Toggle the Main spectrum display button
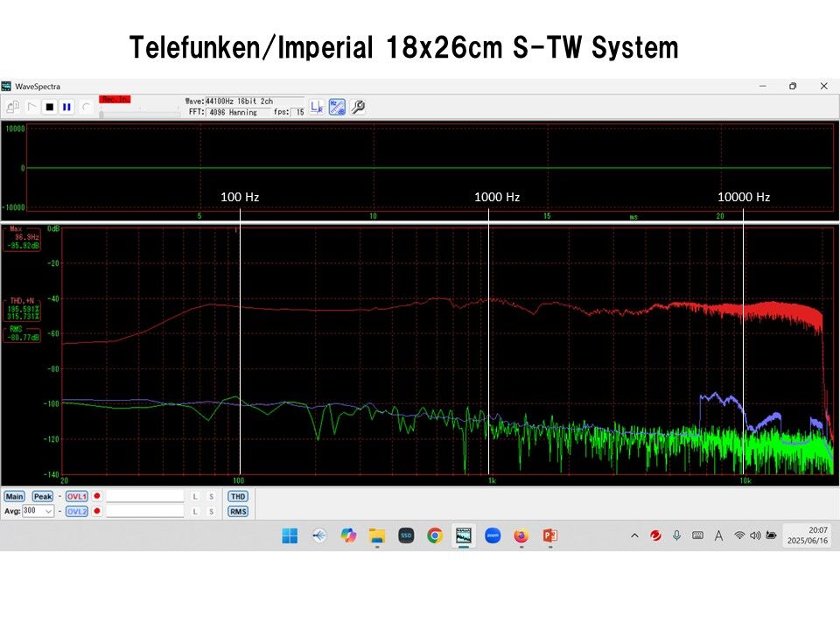The width and height of the screenshot is (840, 630). coord(15,497)
